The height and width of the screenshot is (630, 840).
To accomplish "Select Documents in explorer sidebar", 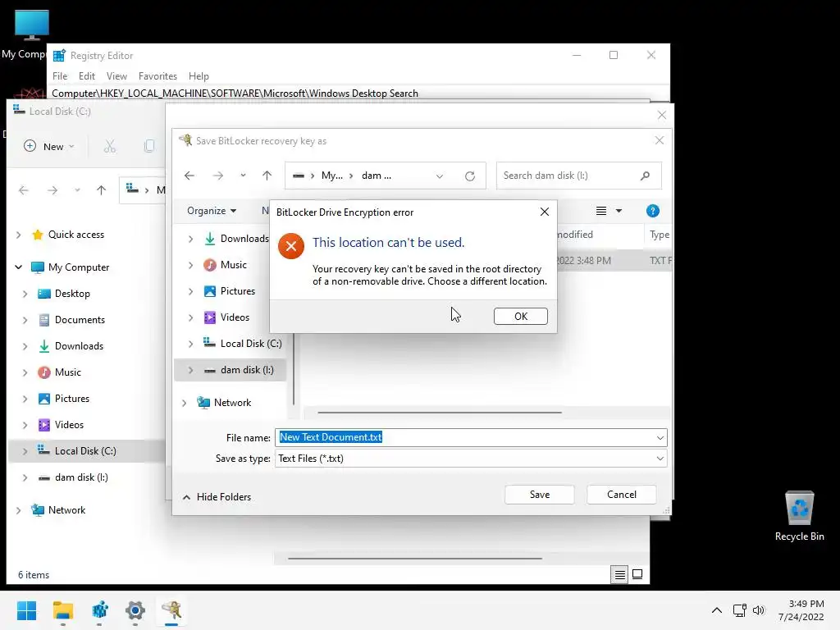I will pyautogui.click(x=71, y=320).
